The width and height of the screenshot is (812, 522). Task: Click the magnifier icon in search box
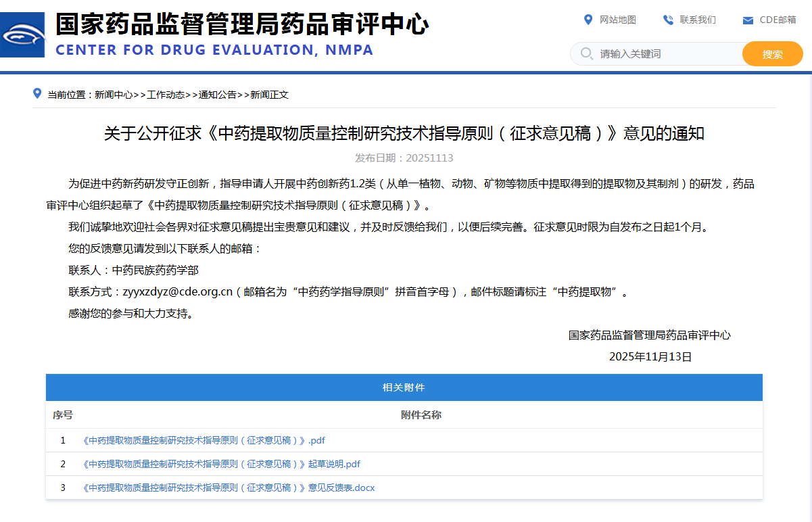(x=586, y=53)
